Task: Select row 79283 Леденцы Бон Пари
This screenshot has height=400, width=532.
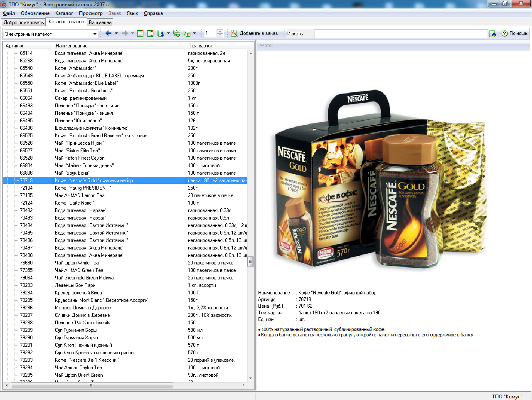Action: pos(125,285)
